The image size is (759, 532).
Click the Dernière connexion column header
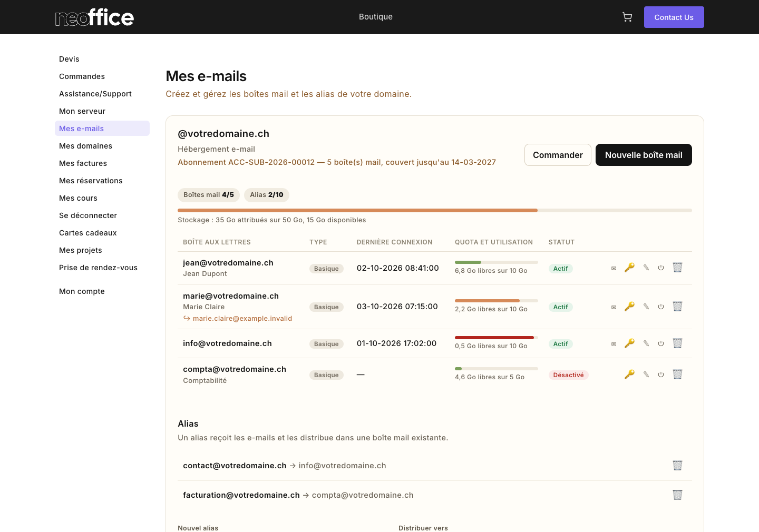pyautogui.click(x=394, y=242)
